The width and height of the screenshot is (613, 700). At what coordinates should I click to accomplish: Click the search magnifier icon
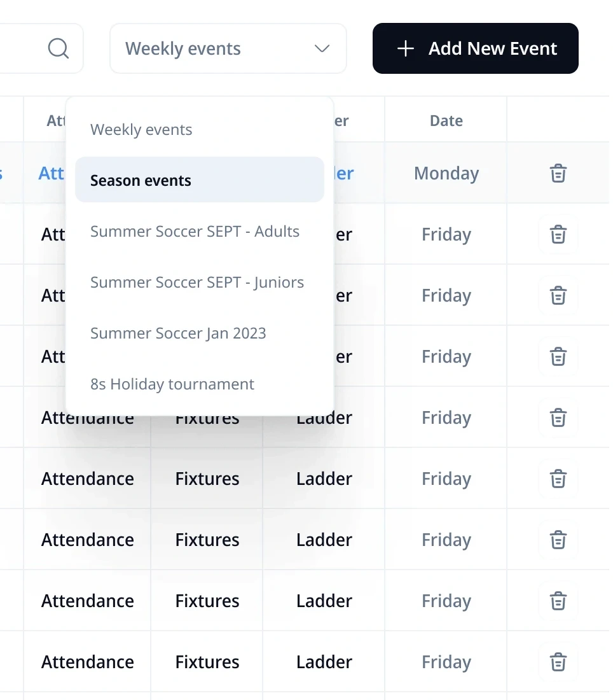[59, 48]
